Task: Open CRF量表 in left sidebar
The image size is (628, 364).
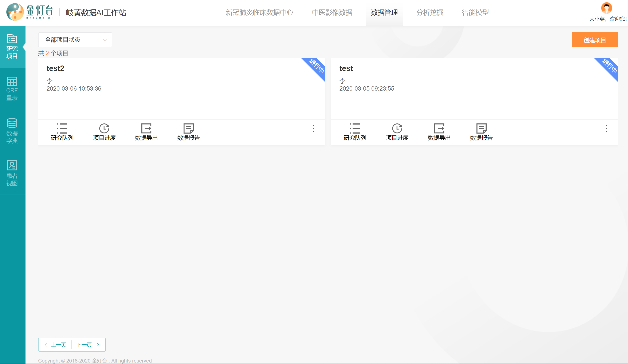Action: coord(12,89)
